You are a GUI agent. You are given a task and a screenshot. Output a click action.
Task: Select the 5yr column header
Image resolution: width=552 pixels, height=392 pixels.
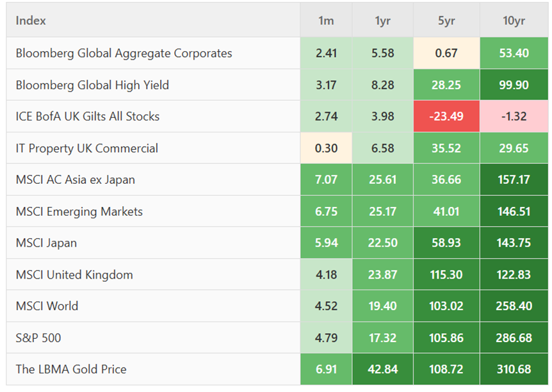point(446,20)
